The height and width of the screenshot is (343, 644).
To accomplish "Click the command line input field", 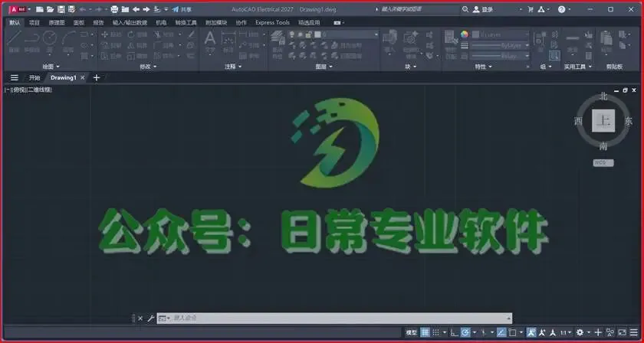I will pos(334,318).
